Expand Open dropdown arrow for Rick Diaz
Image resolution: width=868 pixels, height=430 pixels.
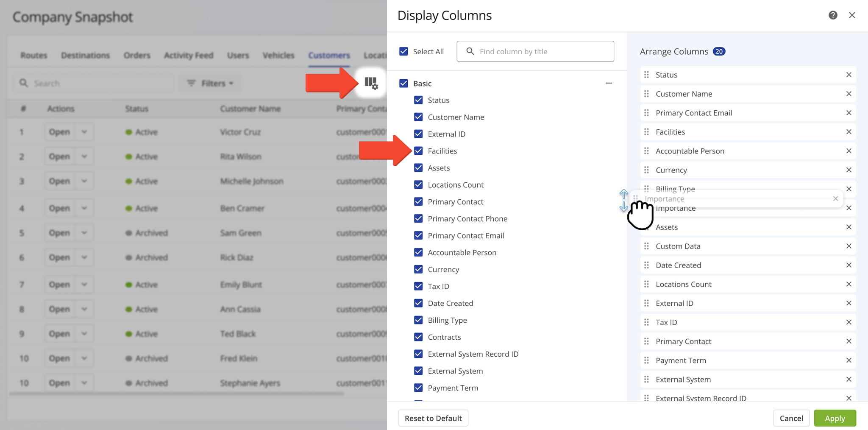[x=84, y=257]
